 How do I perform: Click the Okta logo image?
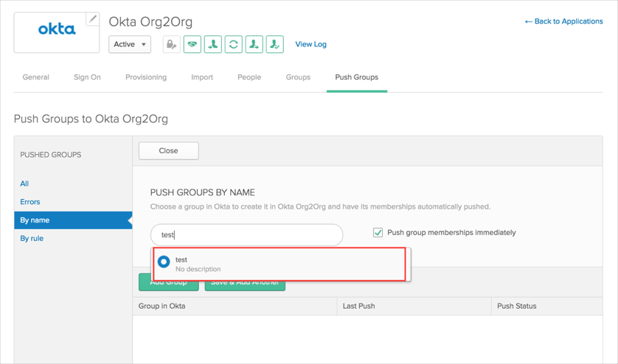(x=57, y=30)
